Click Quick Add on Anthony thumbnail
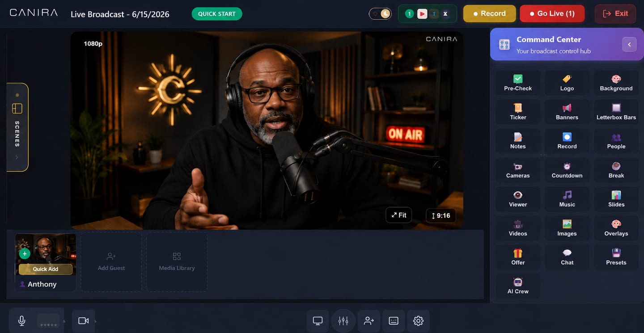This screenshot has height=333, width=644. [x=46, y=269]
